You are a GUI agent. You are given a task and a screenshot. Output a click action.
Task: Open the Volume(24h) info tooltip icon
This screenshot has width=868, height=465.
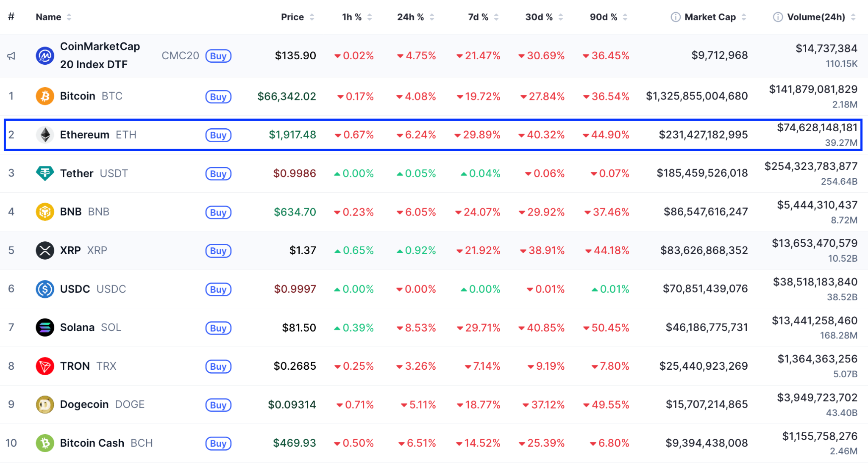(778, 17)
